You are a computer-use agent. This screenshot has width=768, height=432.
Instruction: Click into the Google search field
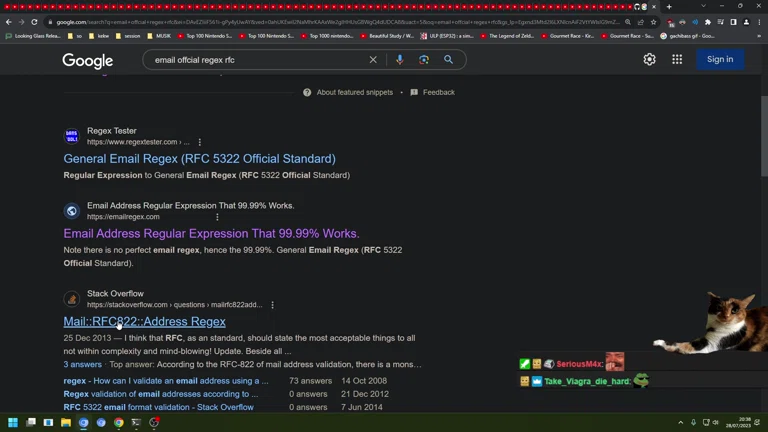coord(260,60)
